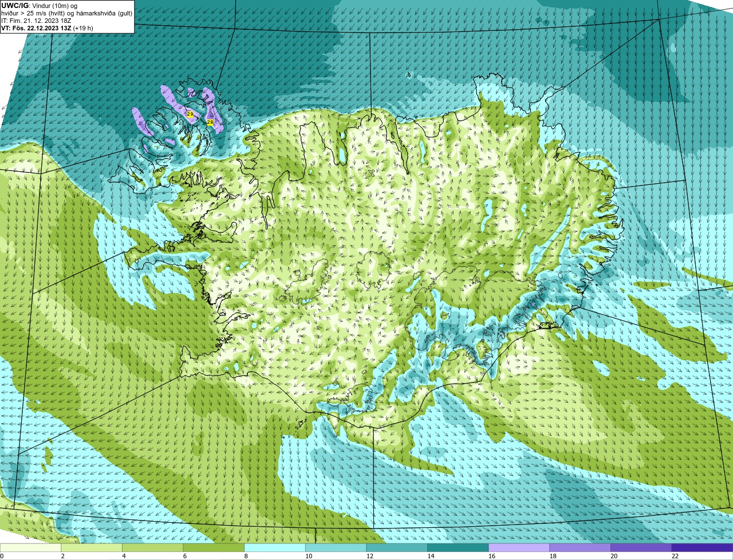Pick the above-22 m/s dark indigo swatch
The image size is (733, 560).
coord(702,547)
